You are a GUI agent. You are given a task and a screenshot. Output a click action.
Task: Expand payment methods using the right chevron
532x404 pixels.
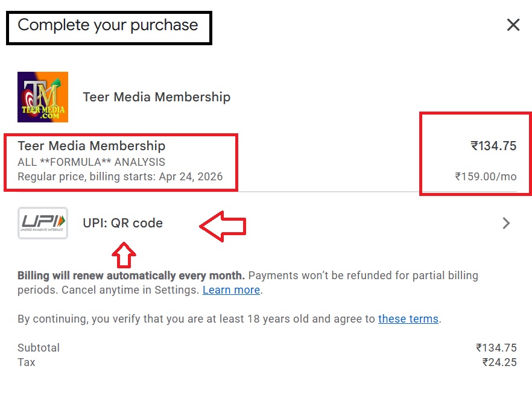pos(506,223)
